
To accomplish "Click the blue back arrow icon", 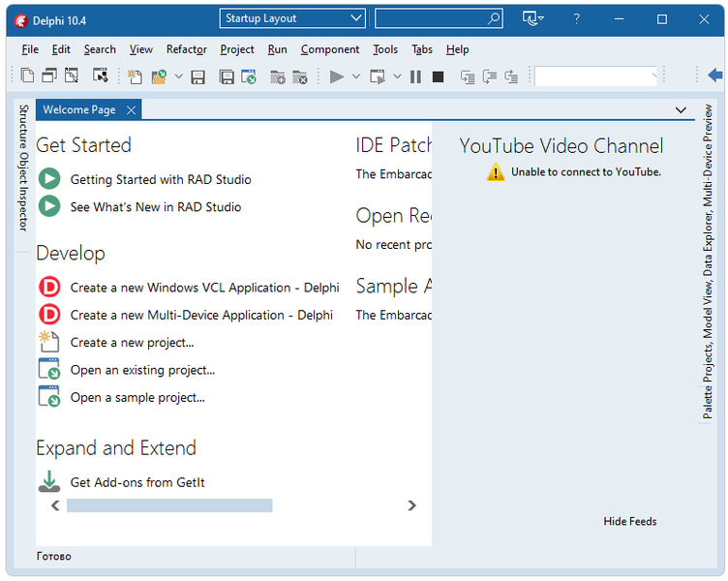I will pos(715,75).
